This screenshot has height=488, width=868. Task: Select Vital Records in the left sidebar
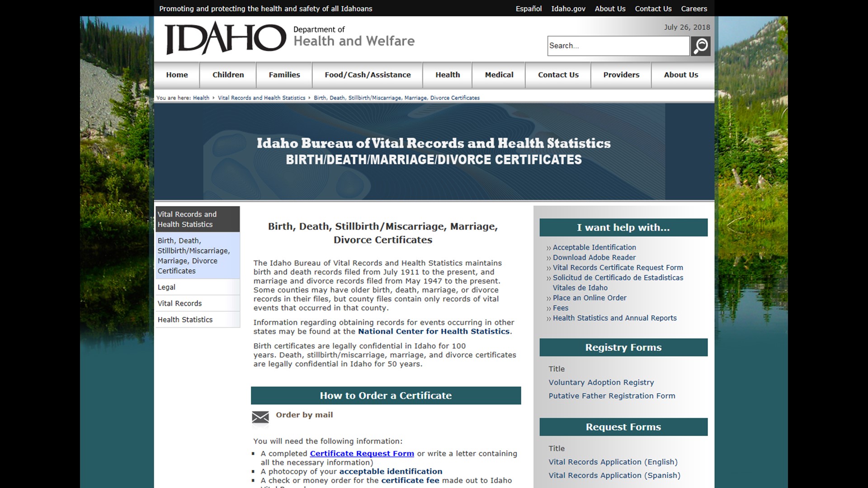pyautogui.click(x=179, y=303)
